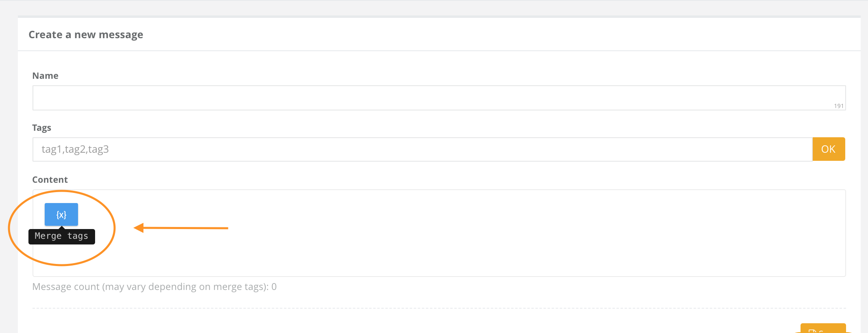Viewport: 868px width, 333px height.
Task: Click the Content field label
Action: pos(50,179)
